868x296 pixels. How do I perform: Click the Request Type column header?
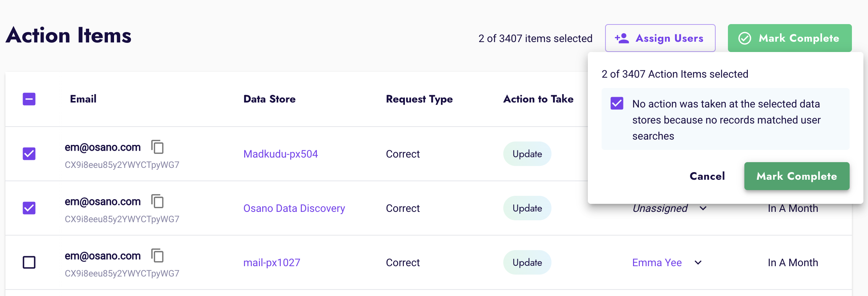pos(419,99)
